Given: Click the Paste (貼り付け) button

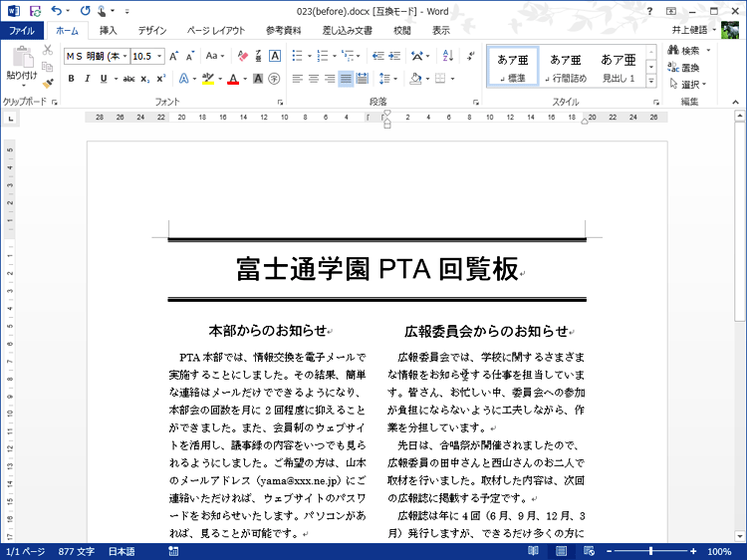Looking at the screenshot, I should pos(22,66).
